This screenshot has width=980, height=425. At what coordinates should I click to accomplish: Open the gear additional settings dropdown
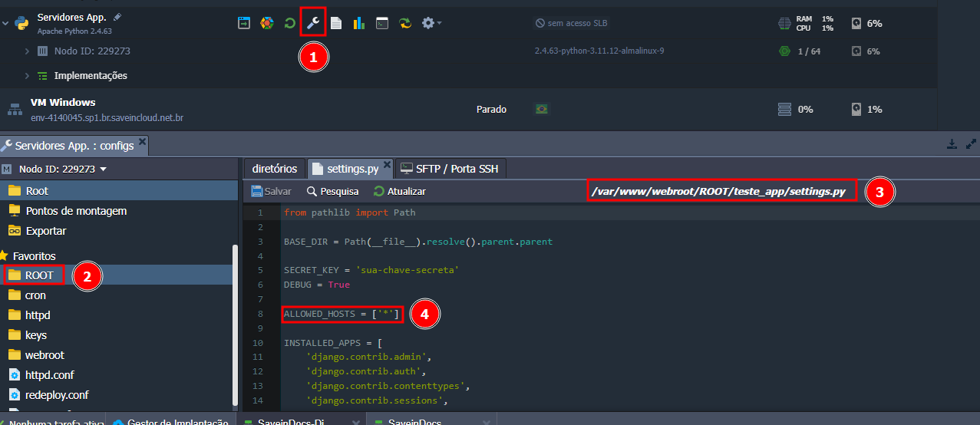point(431,23)
